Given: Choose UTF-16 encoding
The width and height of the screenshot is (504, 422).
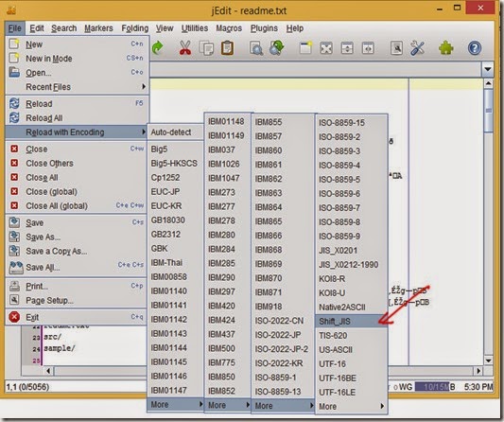Looking at the screenshot, I should coord(352,363).
